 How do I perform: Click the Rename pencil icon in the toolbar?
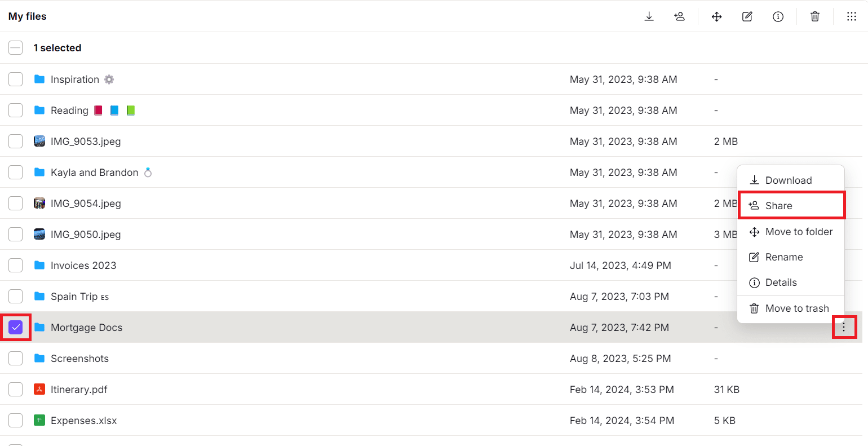click(x=747, y=16)
